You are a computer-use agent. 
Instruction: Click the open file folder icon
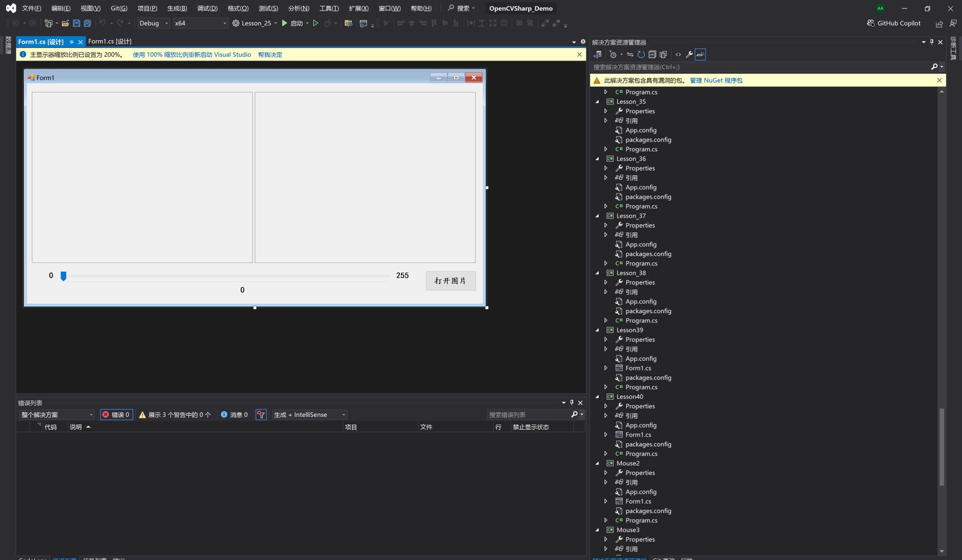click(65, 23)
